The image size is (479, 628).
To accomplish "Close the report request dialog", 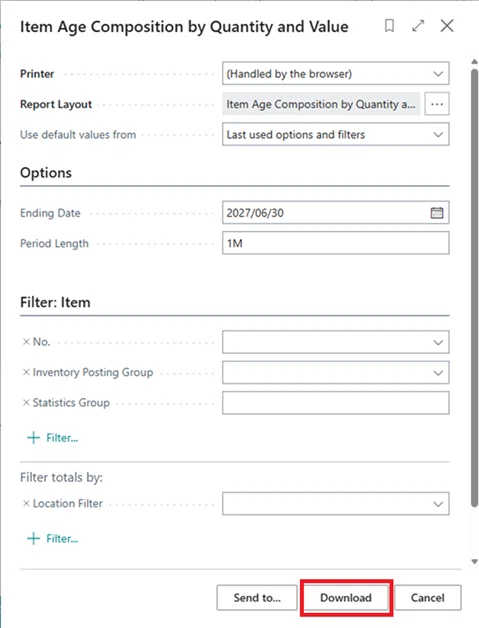I will pos(447,26).
